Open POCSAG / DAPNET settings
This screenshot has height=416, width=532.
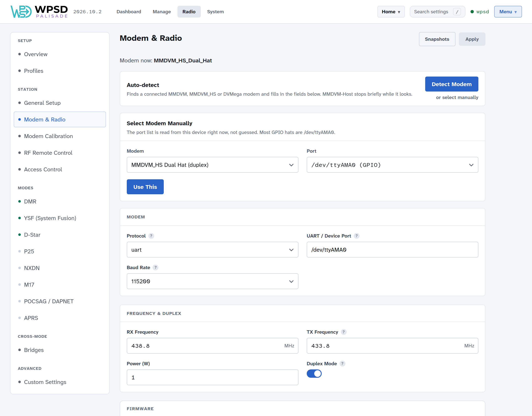pyautogui.click(x=60, y=301)
